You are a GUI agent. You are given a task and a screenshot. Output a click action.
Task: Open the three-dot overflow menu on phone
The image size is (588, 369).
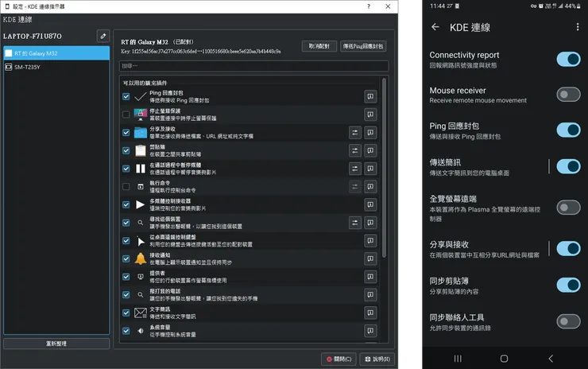(578, 27)
